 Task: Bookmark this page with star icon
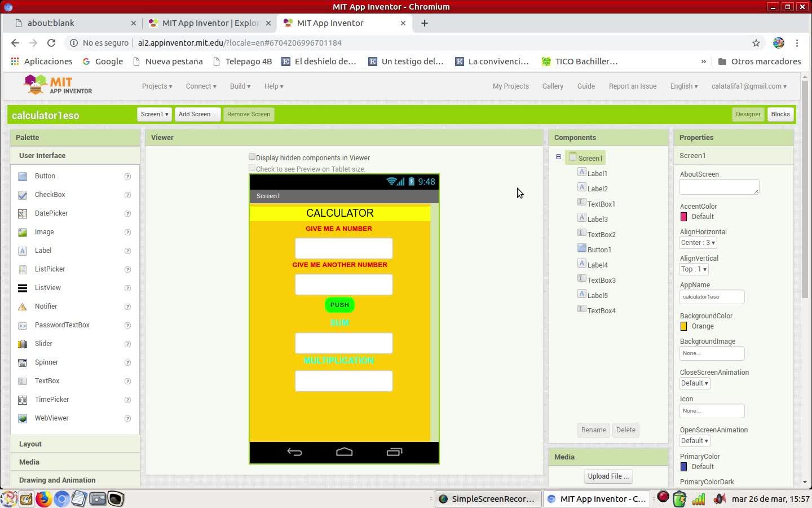(x=756, y=43)
